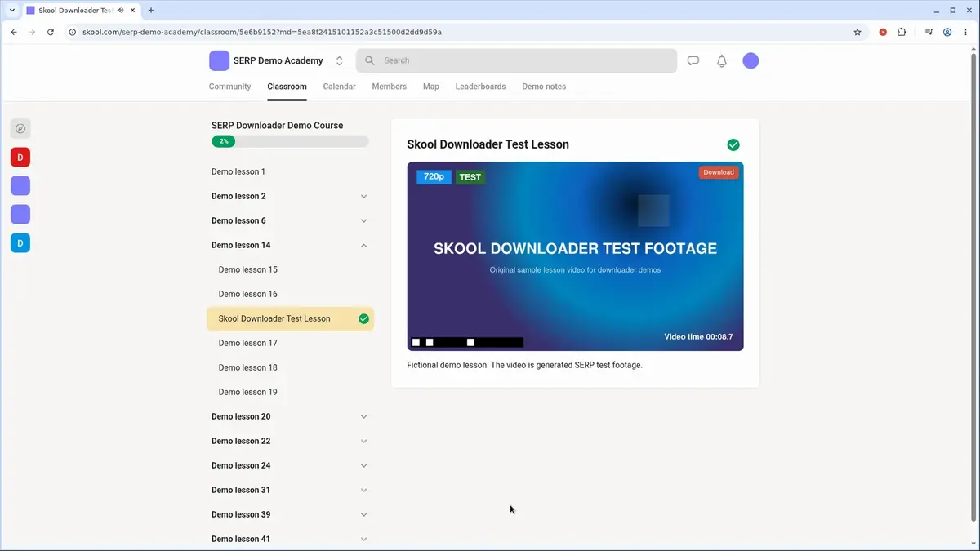Open the tab search dropdown arrow
This screenshot has height=551, width=980.
(x=12, y=11)
